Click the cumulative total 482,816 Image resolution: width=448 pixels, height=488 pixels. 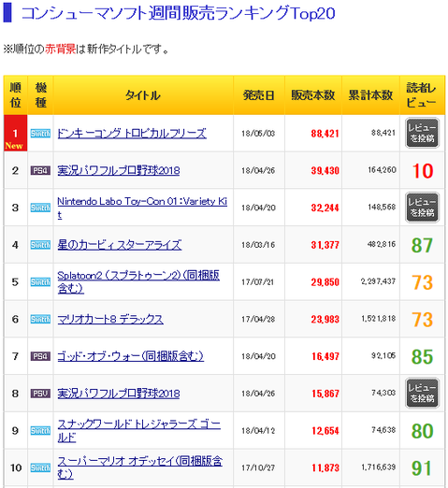382,244
